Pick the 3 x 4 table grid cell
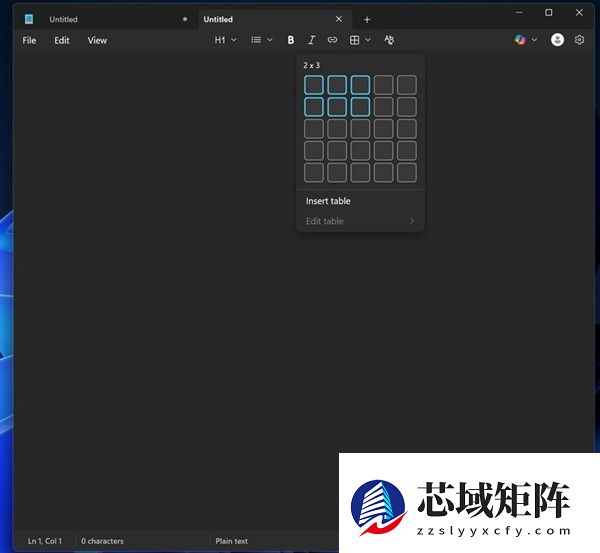The image size is (600, 553). pos(383,129)
